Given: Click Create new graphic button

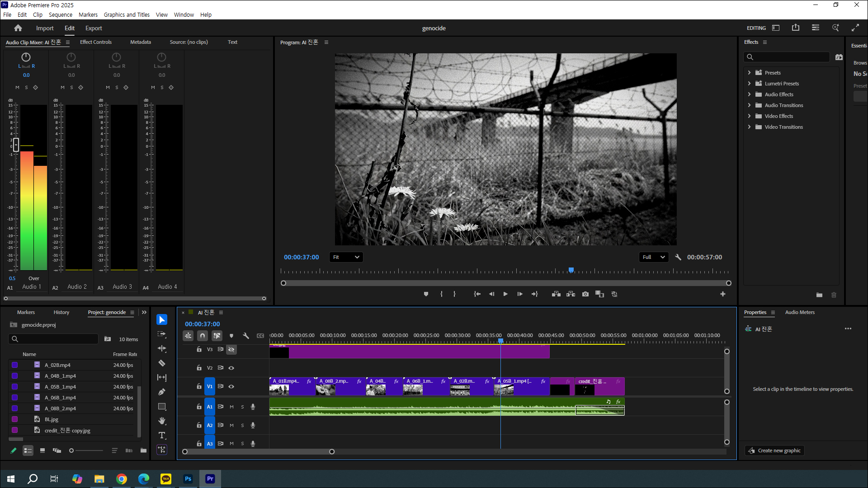Looking at the screenshot, I should pyautogui.click(x=775, y=450).
